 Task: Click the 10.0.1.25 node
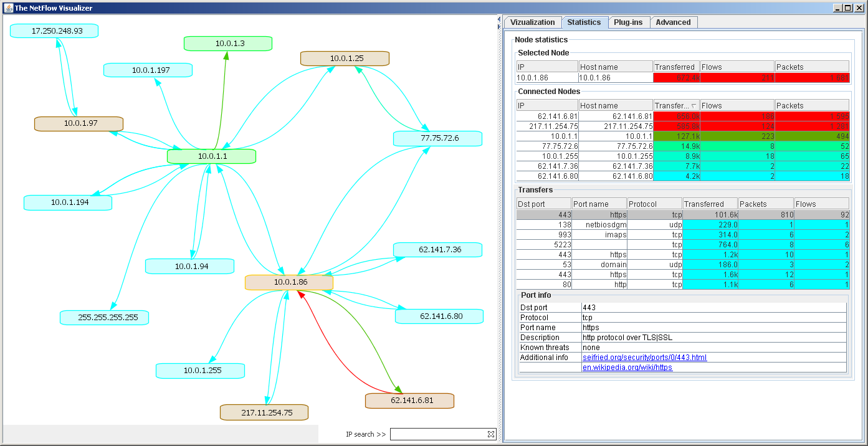(x=345, y=58)
